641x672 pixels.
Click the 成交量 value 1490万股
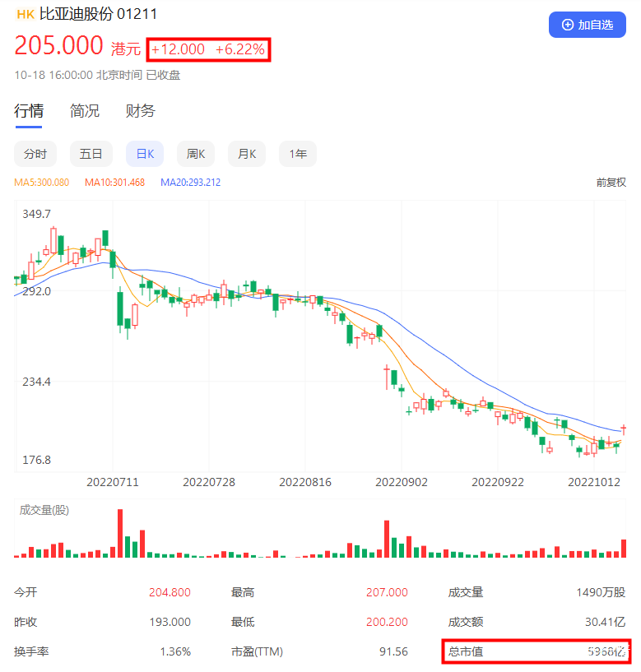coord(601,592)
